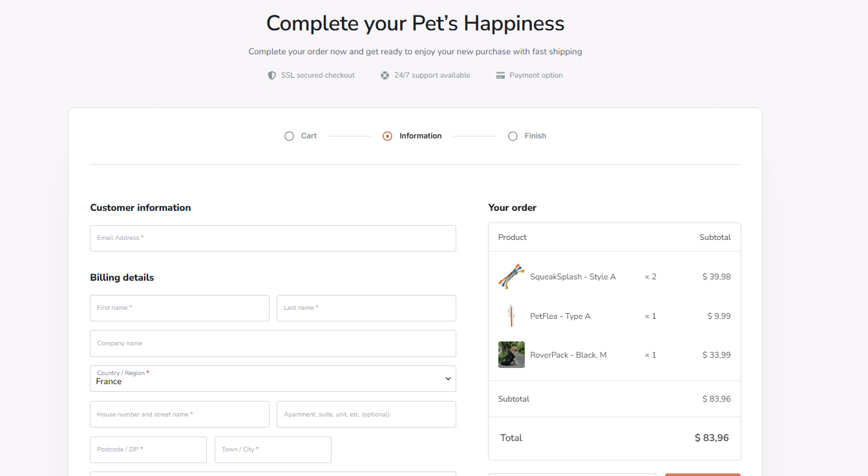Click the orange button beside the coupon field
Screen dimensions: 868x476
(x=703, y=474)
